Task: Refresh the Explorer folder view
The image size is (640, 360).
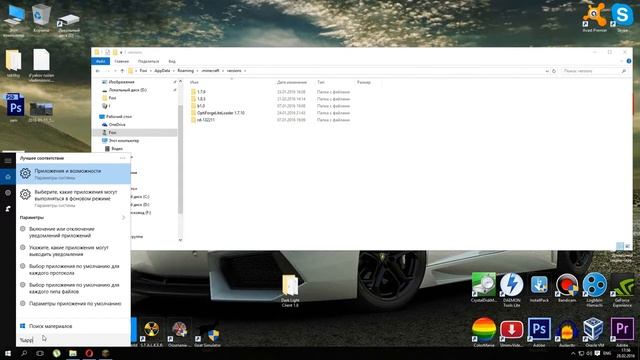Action: [x=554, y=71]
